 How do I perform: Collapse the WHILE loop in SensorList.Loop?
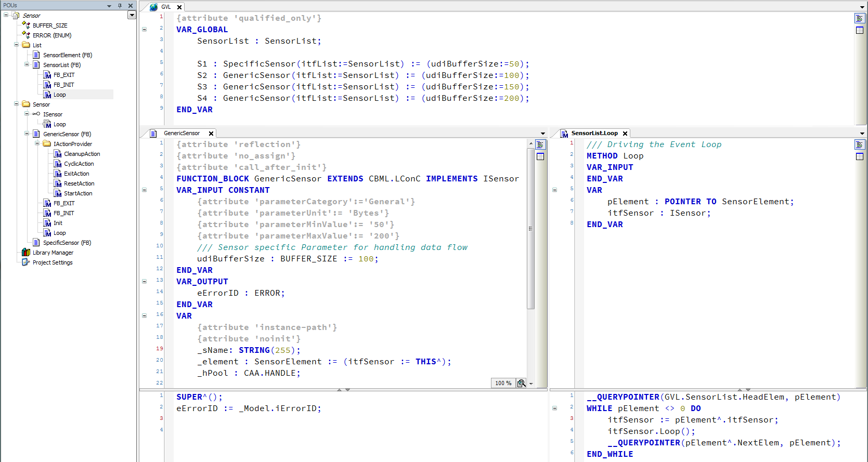tap(554, 408)
